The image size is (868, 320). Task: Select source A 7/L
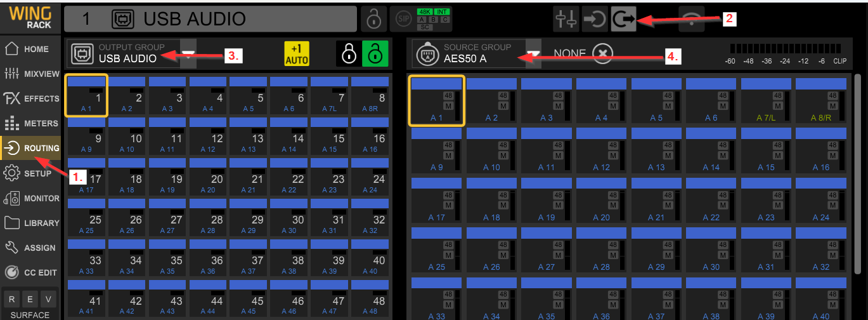[x=766, y=100]
